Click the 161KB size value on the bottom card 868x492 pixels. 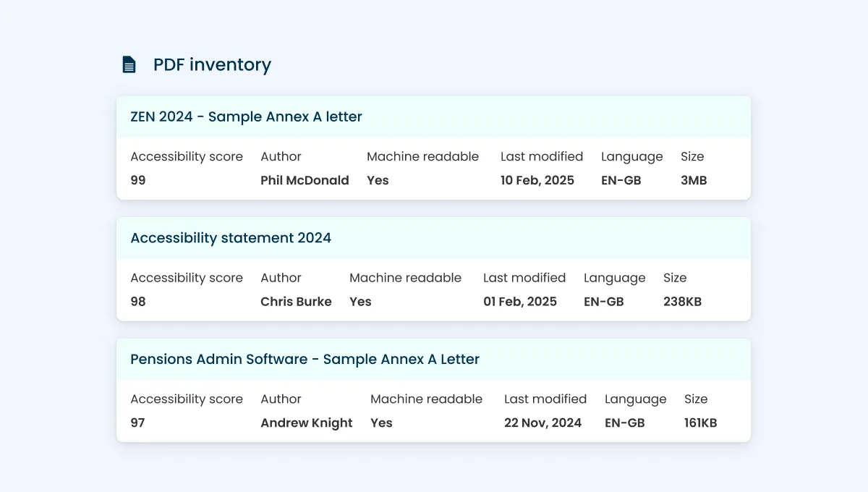pyautogui.click(x=700, y=423)
